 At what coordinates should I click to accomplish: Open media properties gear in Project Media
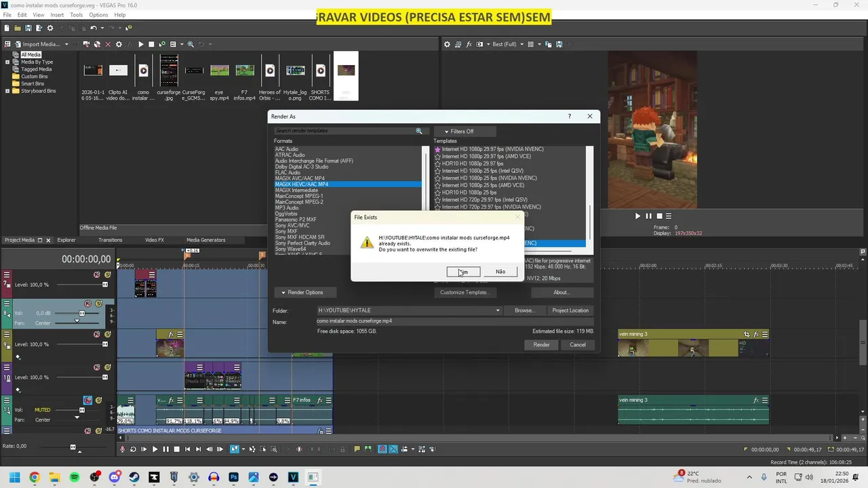coord(119,44)
